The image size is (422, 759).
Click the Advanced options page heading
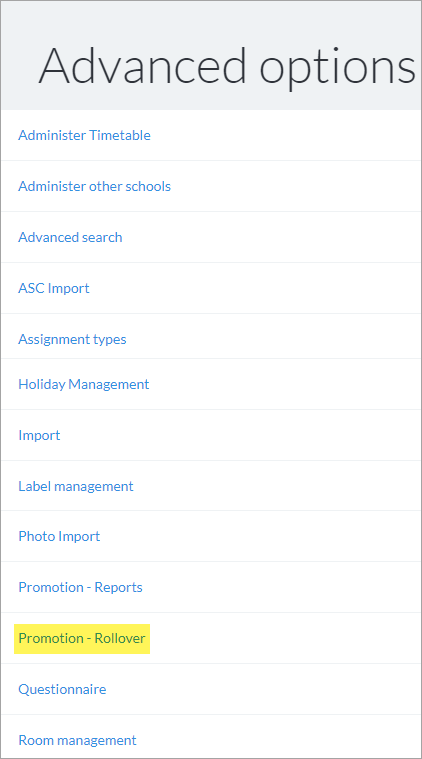tap(227, 66)
